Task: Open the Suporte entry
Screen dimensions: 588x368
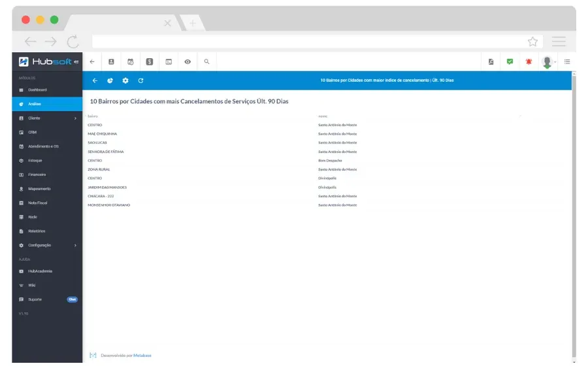Action: pos(47,299)
